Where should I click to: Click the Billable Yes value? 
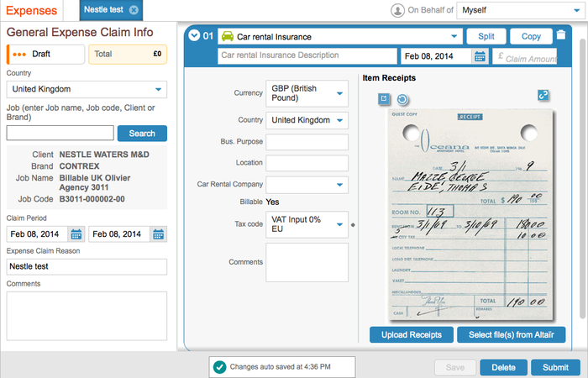click(272, 202)
